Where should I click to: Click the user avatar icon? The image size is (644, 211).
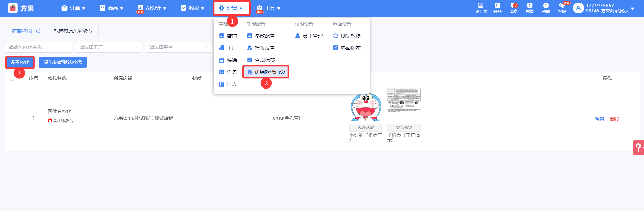coord(578,8)
